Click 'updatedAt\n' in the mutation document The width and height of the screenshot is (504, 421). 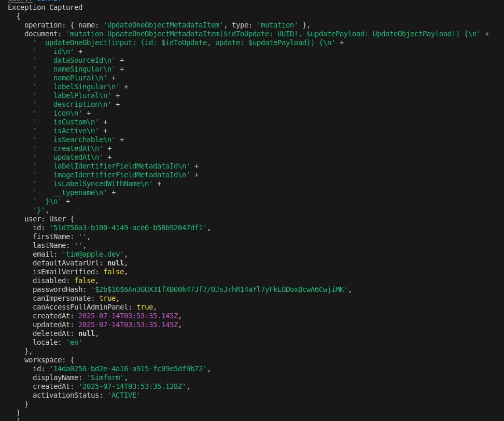point(78,157)
